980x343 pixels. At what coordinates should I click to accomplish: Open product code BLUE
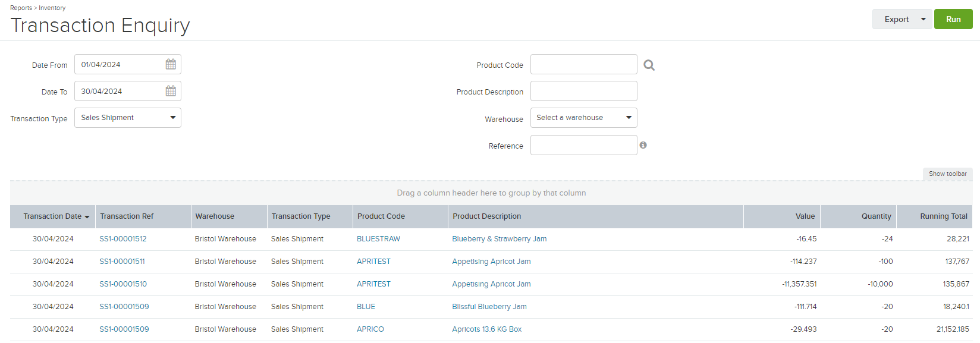coord(366,307)
